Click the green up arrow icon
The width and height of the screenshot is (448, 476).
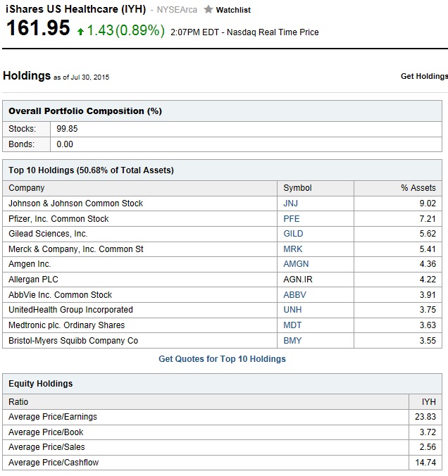80,31
